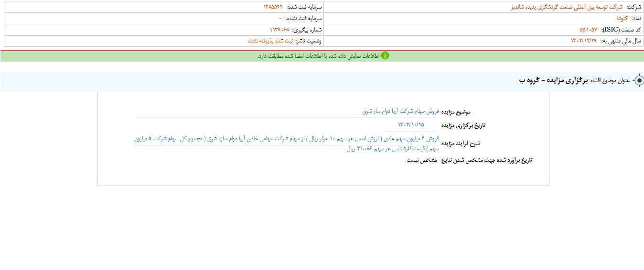This screenshot has width=644, height=270.
Task: Click the symbol value گتوشا
Action: coord(622,18)
